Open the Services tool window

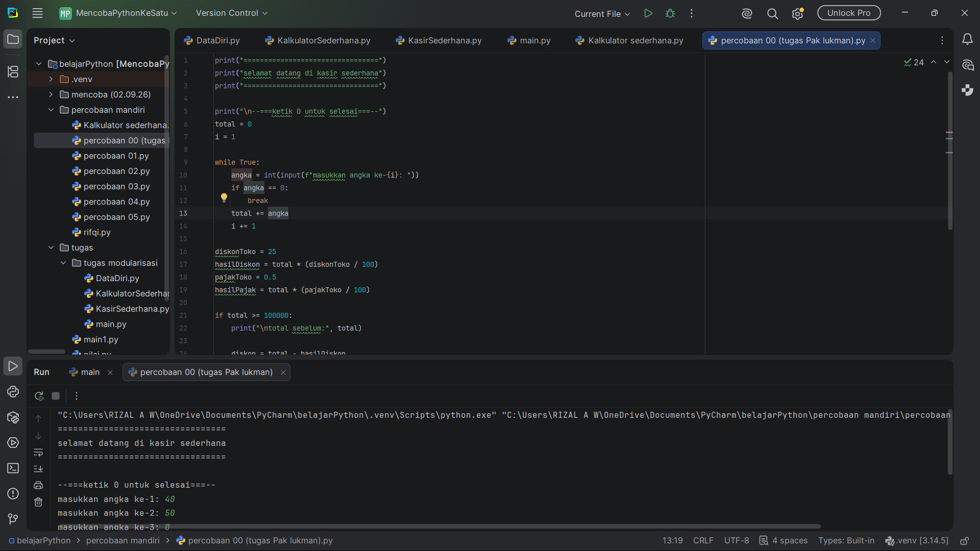(x=13, y=442)
